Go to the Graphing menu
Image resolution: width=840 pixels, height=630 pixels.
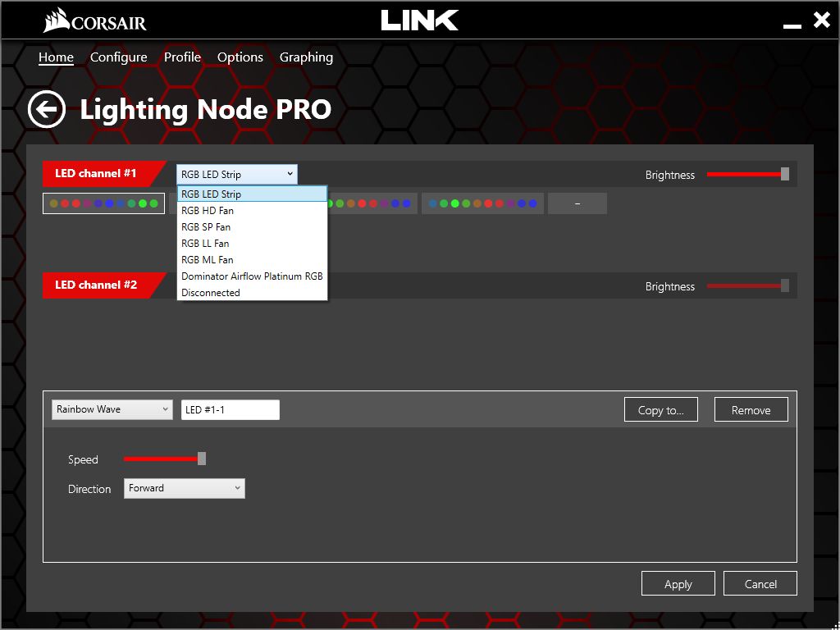307,57
